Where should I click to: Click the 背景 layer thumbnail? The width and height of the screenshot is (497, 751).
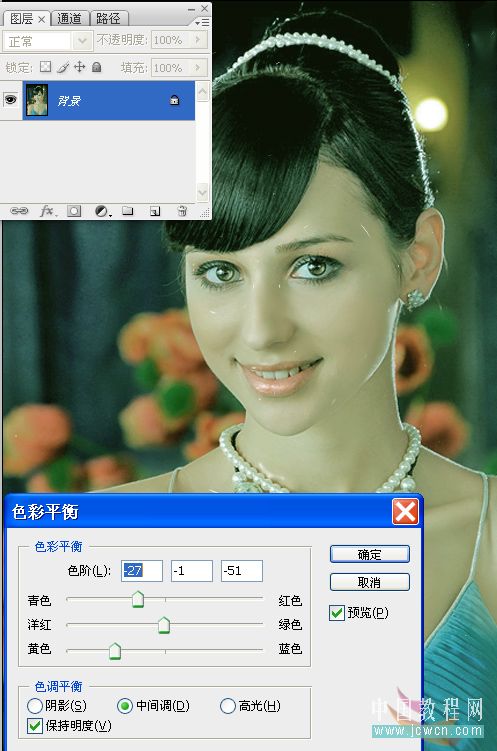point(37,100)
